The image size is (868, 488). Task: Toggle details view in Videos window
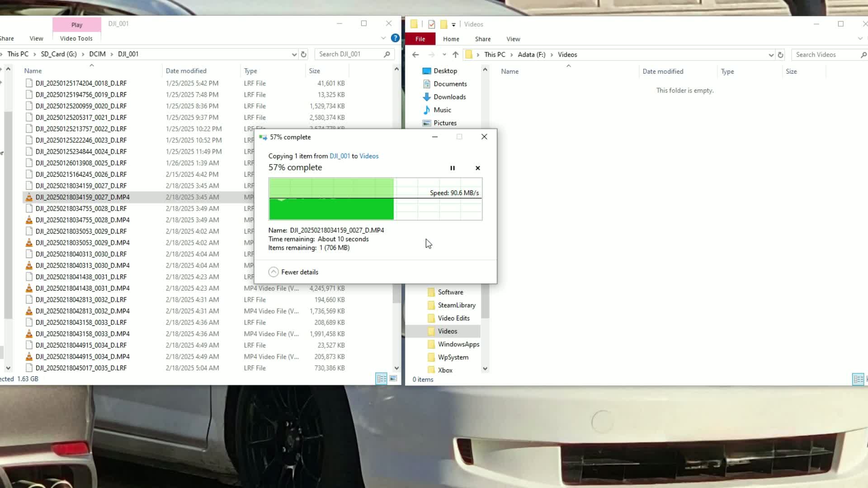click(x=858, y=379)
